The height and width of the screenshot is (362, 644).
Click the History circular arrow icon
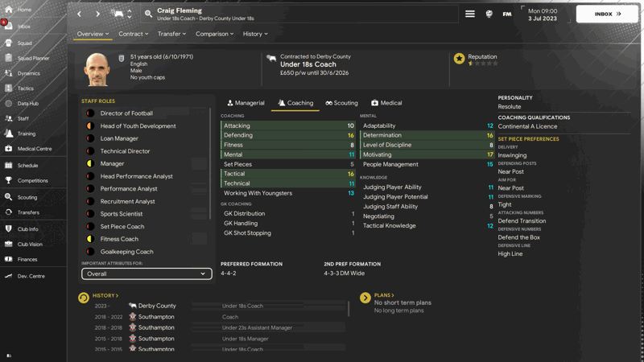pyautogui.click(x=84, y=298)
